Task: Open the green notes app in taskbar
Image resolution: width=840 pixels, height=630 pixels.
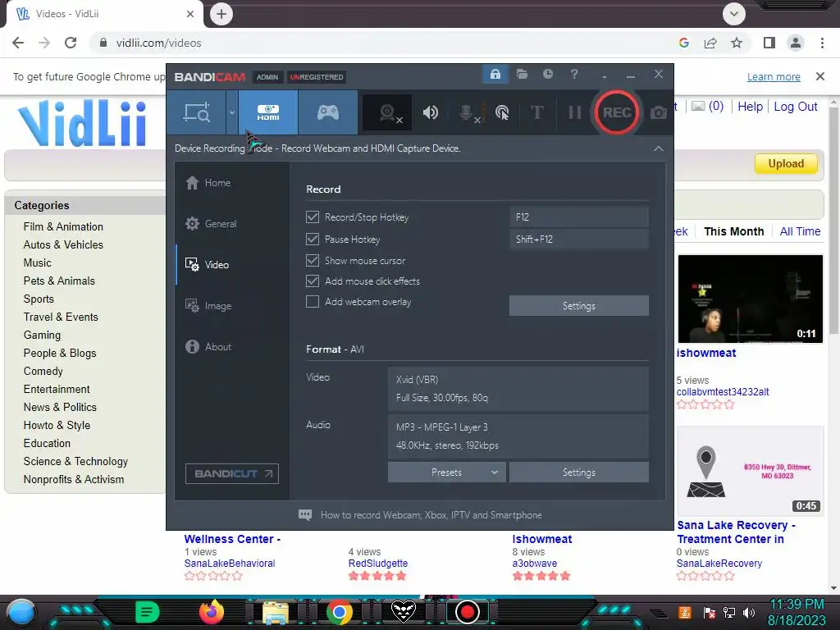Action: [x=148, y=612]
